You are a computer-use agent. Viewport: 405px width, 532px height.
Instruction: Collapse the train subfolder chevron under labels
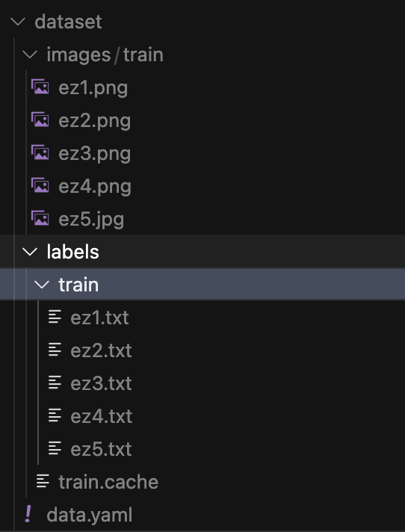pyautogui.click(x=42, y=285)
